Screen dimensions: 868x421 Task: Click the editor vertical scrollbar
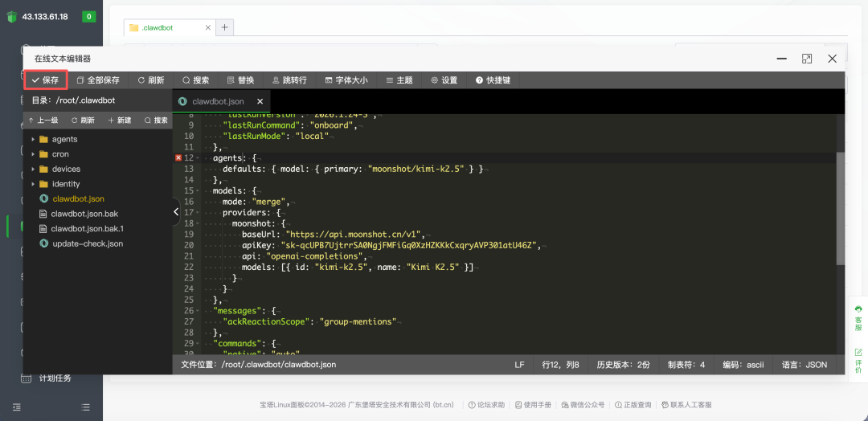(841, 207)
